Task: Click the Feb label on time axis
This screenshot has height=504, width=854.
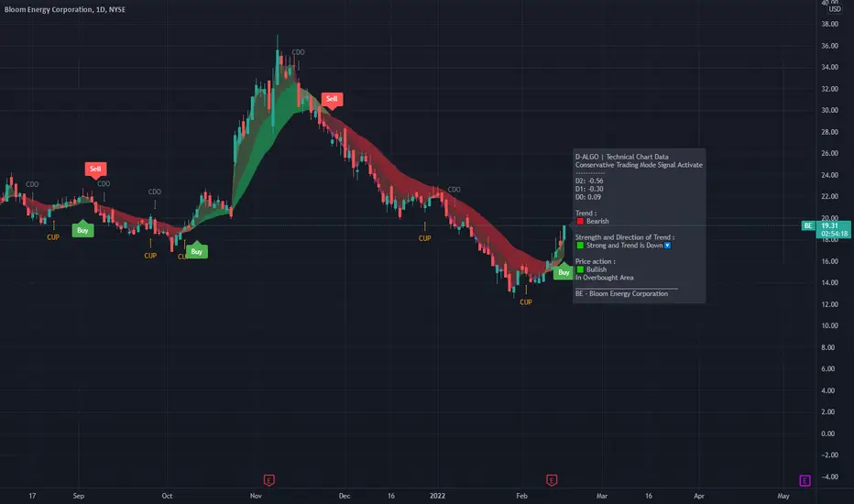Action: [x=521, y=496]
